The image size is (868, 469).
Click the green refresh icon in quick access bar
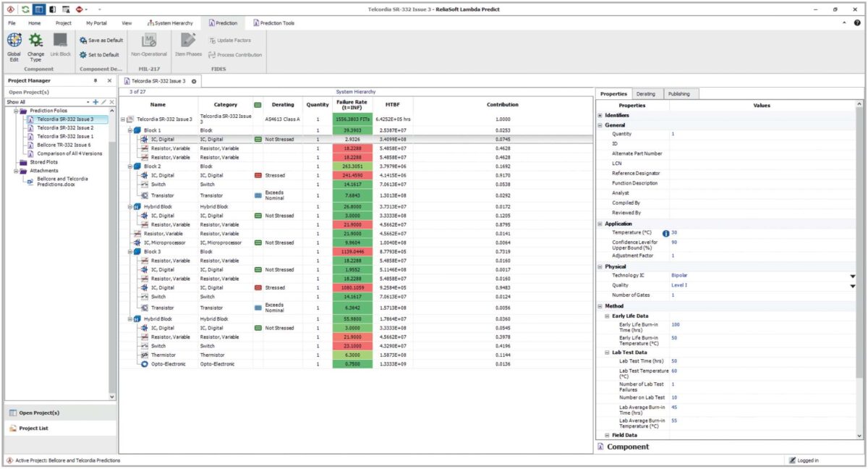tap(25, 9)
